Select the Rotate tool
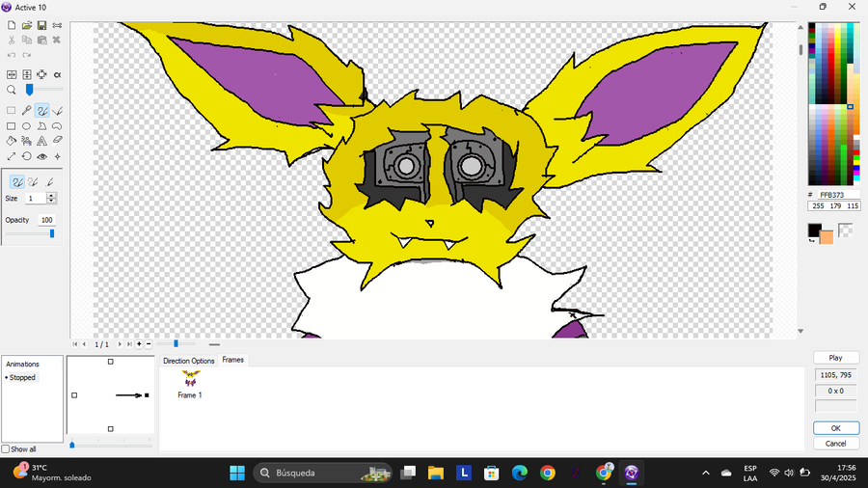Image resolution: width=868 pixels, height=488 pixels. [x=27, y=156]
